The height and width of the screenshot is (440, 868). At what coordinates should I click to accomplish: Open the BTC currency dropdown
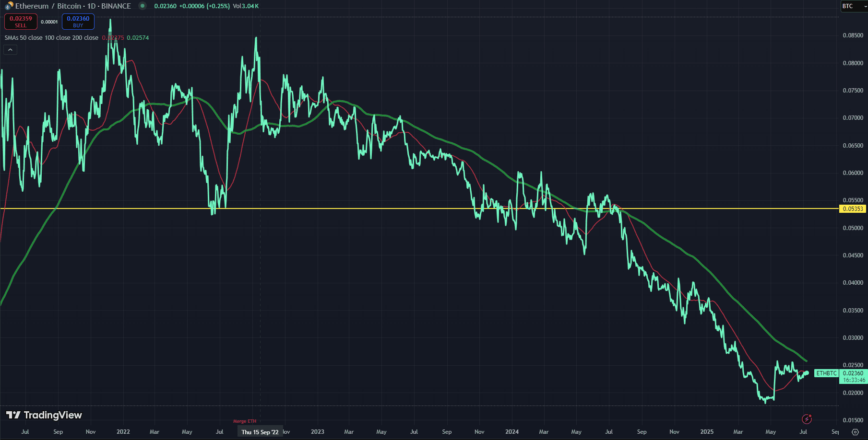pos(854,6)
